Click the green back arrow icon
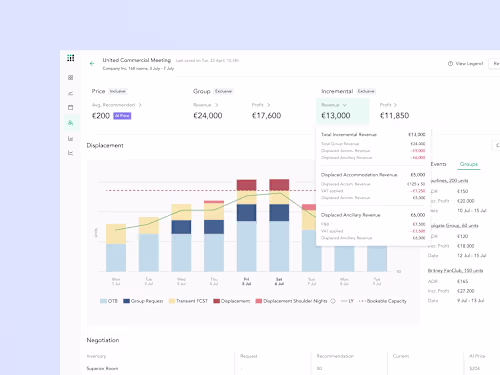The image size is (500, 375). point(92,63)
